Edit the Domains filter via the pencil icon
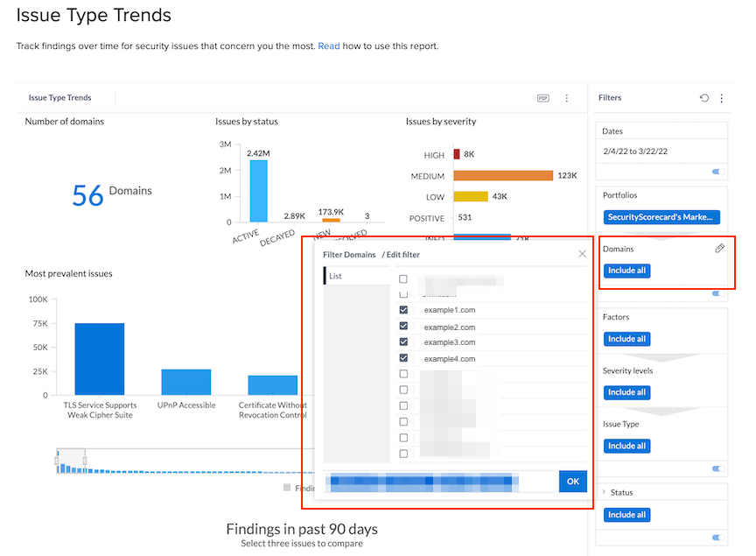This screenshot has height=556, width=756. (719, 248)
